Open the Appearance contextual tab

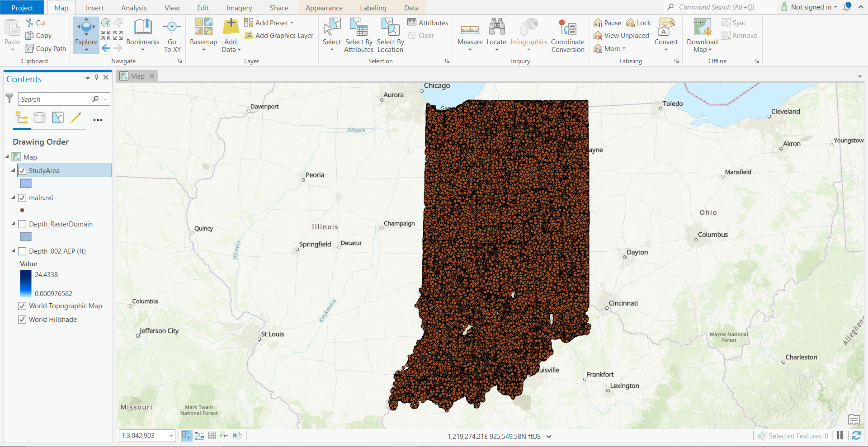pyautogui.click(x=324, y=8)
